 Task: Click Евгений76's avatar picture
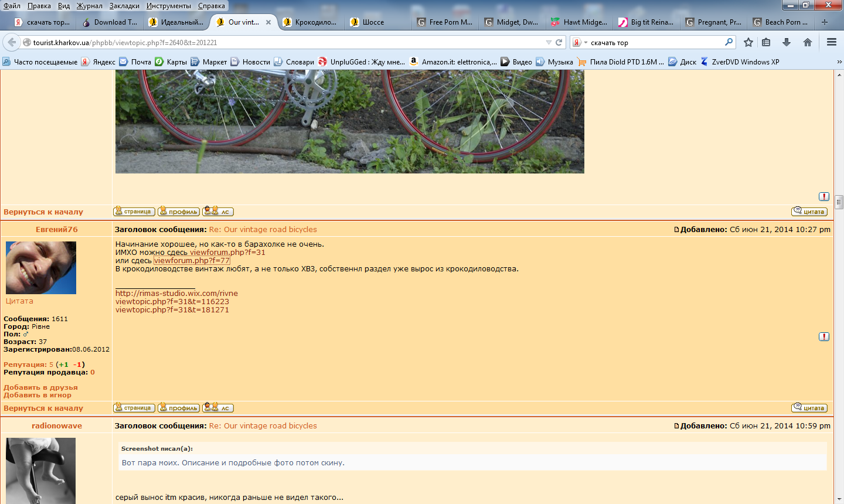pyautogui.click(x=41, y=268)
